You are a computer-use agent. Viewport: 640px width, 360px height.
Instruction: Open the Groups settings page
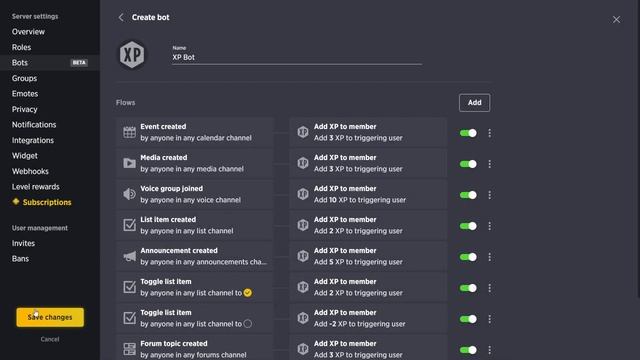pyautogui.click(x=24, y=78)
